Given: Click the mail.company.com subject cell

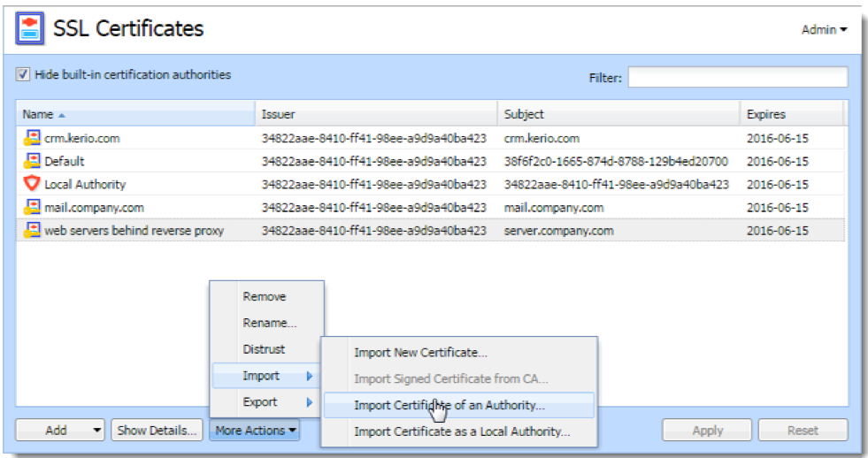Looking at the screenshot, I should coord(554,208).
